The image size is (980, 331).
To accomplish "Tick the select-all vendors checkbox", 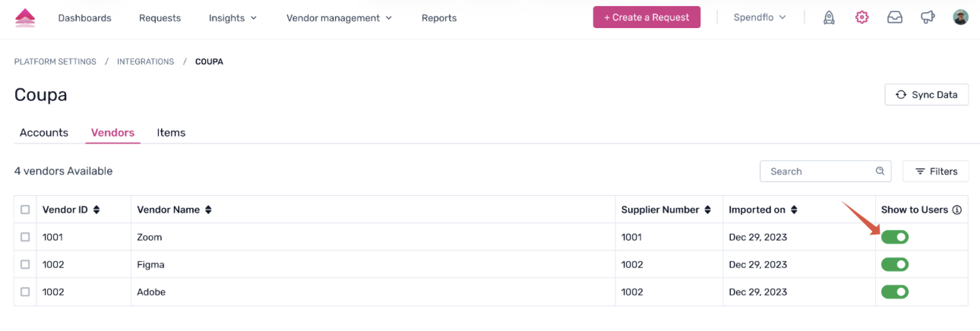I will tap(25, 210).
